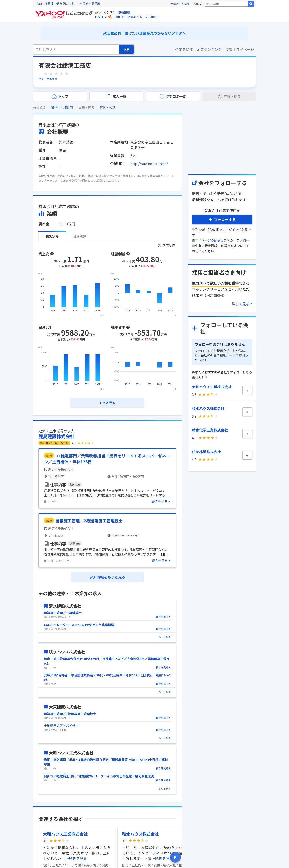Click 続きを見る in 大和ハウス review
Image resolution: width=289 pixels, height=868 pixels.
78,859
